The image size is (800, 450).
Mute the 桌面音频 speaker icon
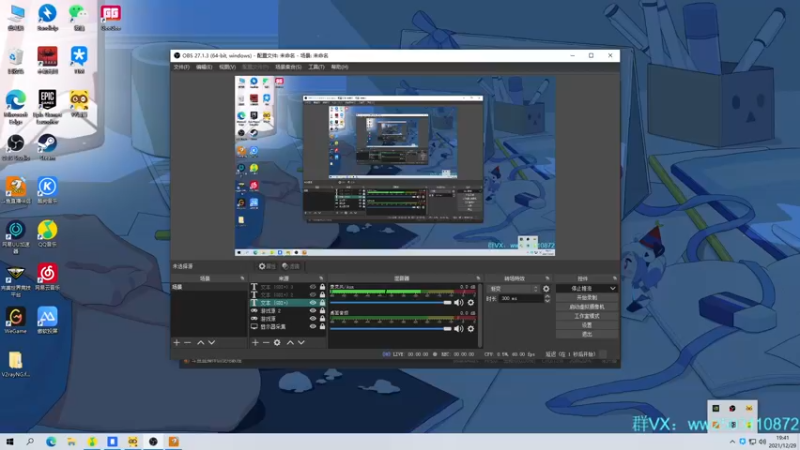(459, 329)
